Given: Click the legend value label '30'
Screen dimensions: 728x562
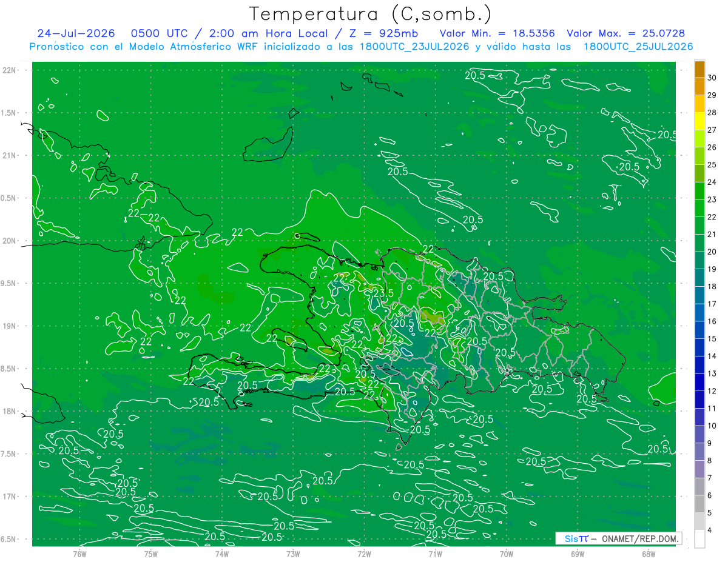Looking at the screenshot, I should 712,77.
